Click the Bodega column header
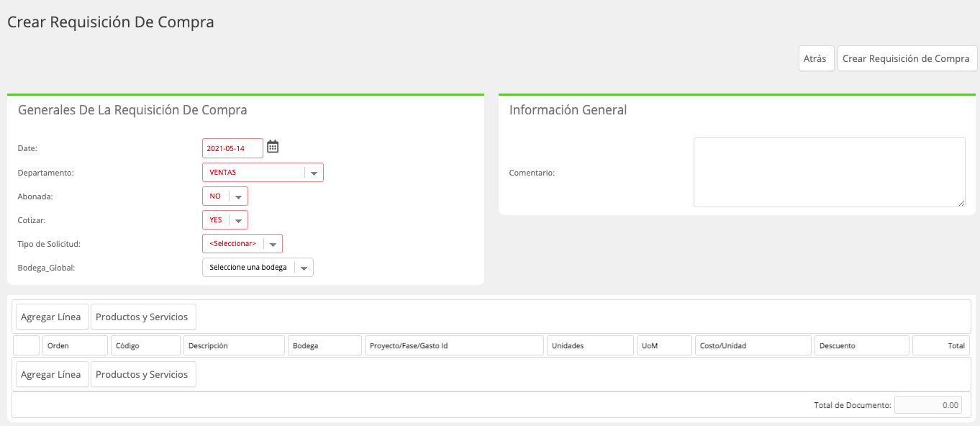This screenshot has height=426, width=980. coord(325,345)
